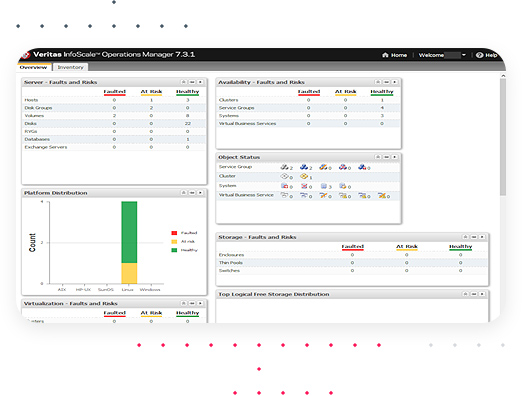The width and height of the screenshot is (522, 396).
Task: Click the white outlined Cluster status icon
Action: [284, 176]
